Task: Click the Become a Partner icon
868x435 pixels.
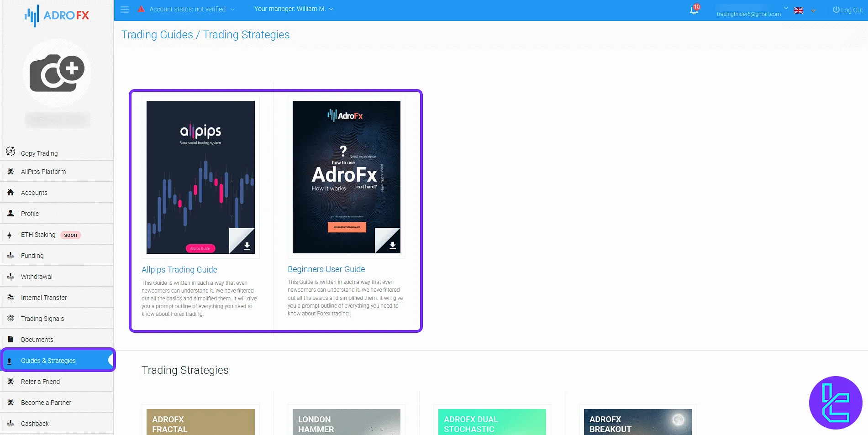Action: pyautogui.click(x=11, y=402)
